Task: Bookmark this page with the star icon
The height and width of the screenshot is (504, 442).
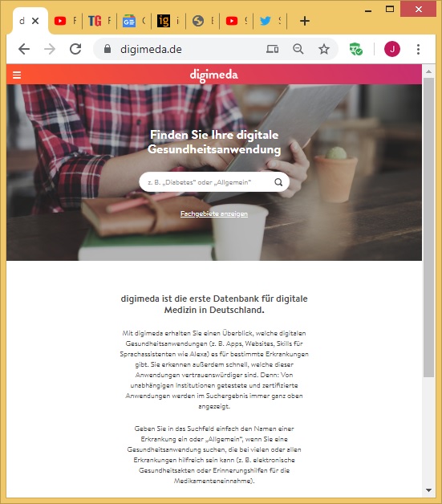Action: [324, 49]
